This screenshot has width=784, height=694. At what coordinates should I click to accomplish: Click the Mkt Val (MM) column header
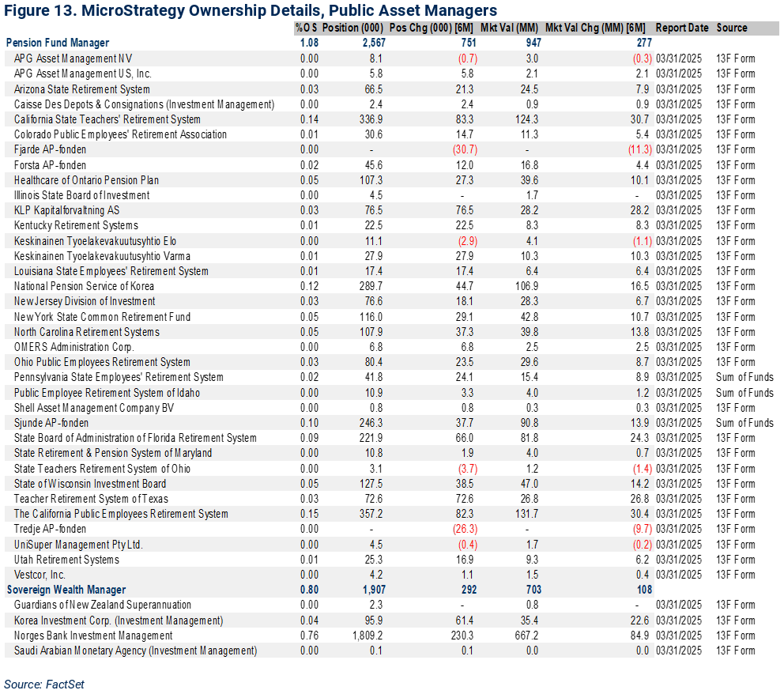pyautogui.click(x=509, y=28)
